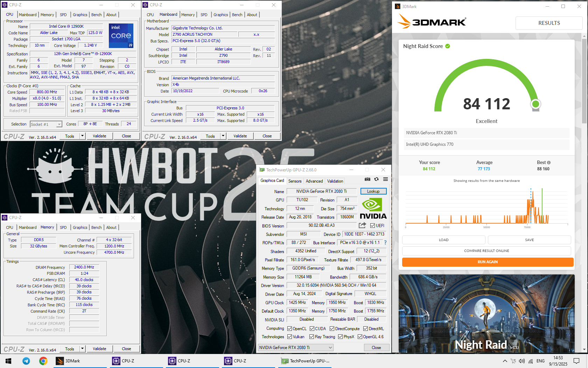Toggle the CUDA checkbox
The image size is (588, 368).
coord(312,329)
